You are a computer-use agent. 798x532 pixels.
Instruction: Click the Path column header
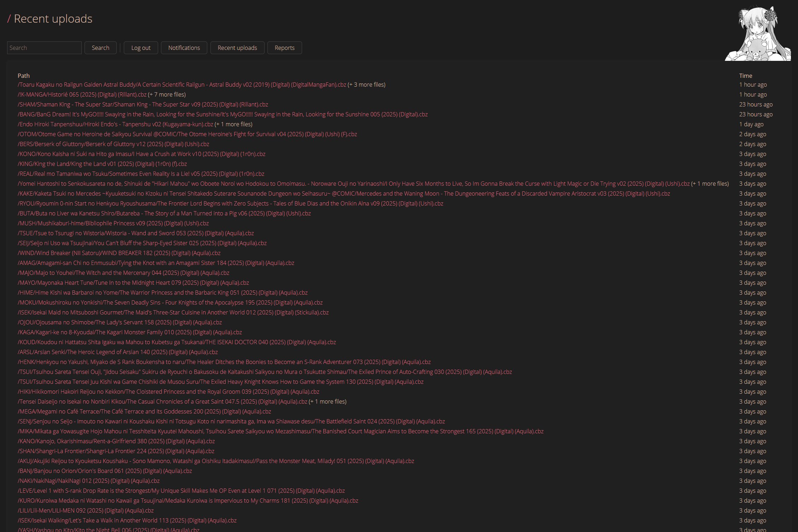point(24,76)
